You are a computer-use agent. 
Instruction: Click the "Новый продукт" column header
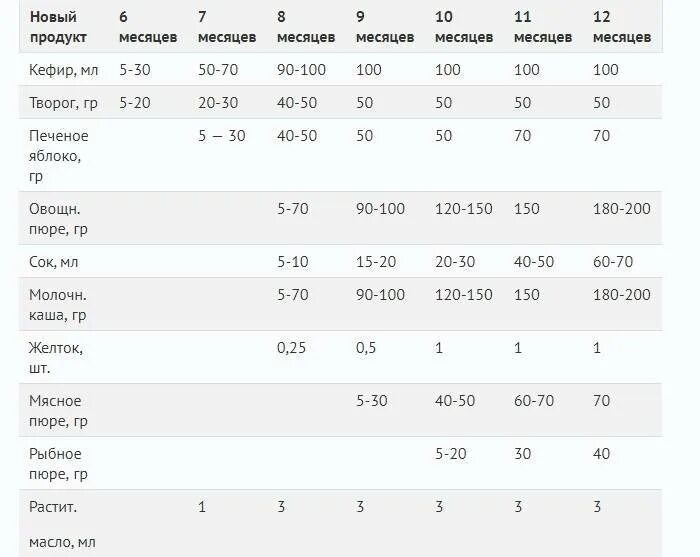[58, 27]
